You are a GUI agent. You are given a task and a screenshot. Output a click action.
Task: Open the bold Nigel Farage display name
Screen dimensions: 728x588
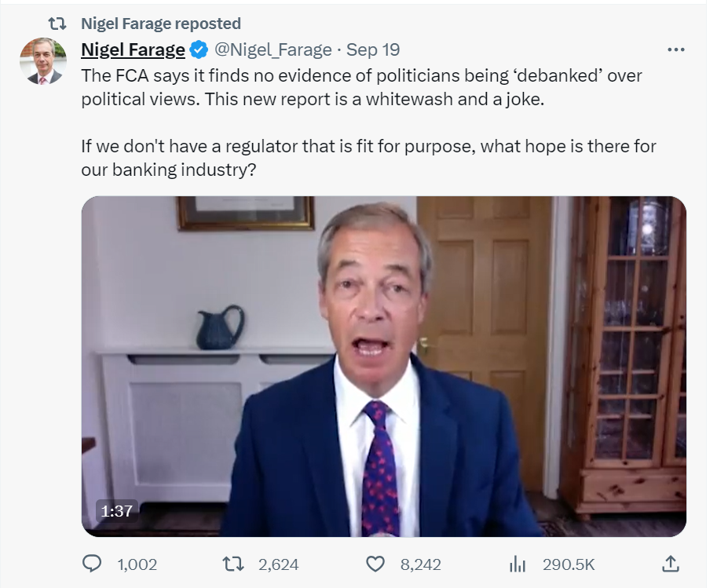(x=133, y=50)
